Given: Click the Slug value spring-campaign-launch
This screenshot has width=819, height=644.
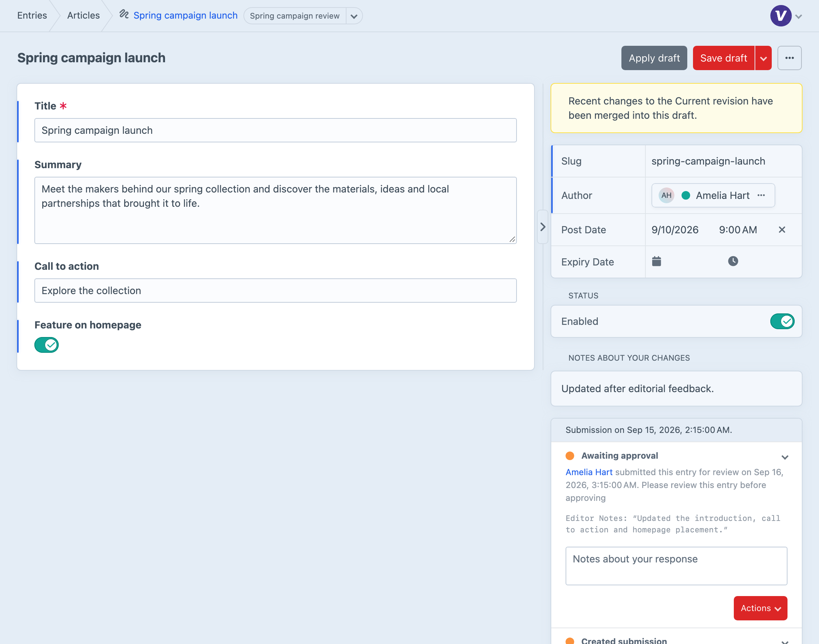Looking at the screenshot, I should pos(708,161).
